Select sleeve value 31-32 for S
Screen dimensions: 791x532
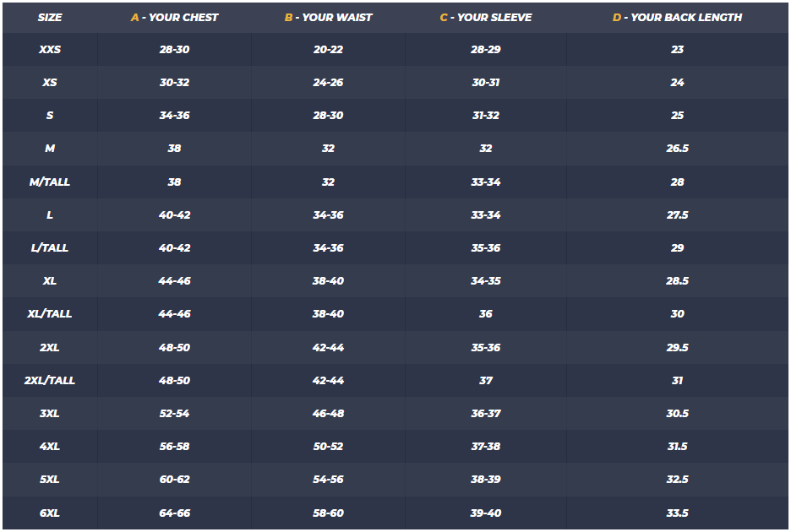486,116
